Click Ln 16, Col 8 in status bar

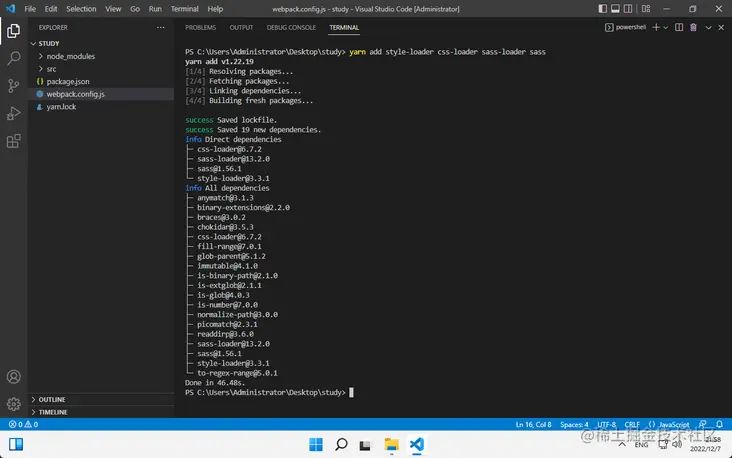click(534, 424)
